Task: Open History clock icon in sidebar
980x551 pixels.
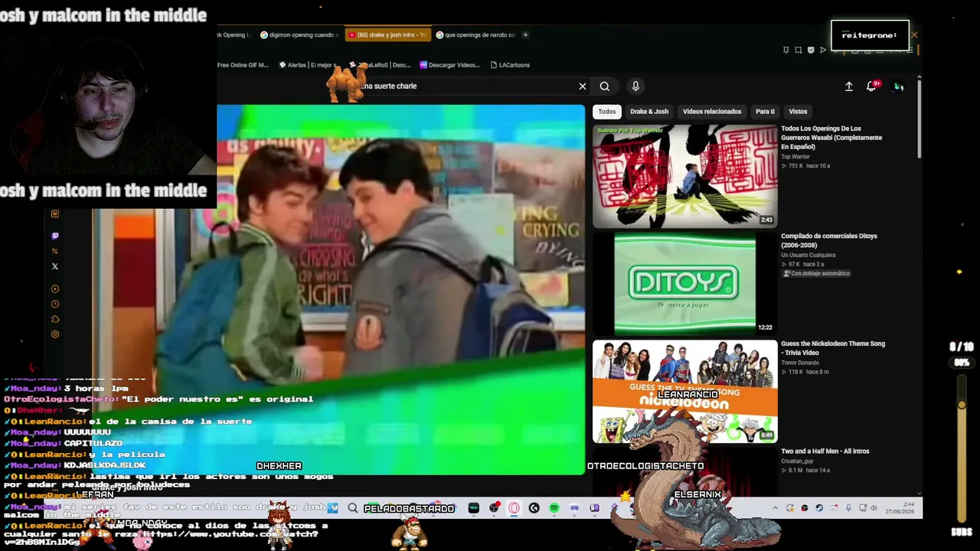Action: tap(54, 304)
